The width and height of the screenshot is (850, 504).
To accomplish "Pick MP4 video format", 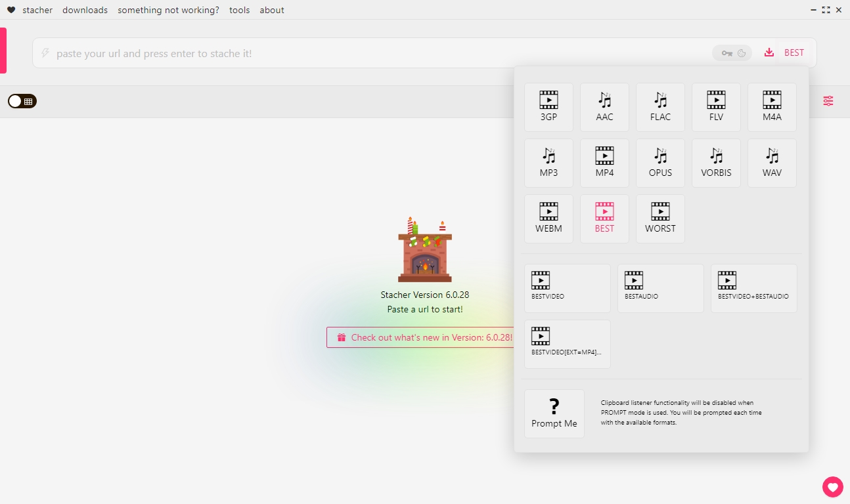I will tap(604, 163).
